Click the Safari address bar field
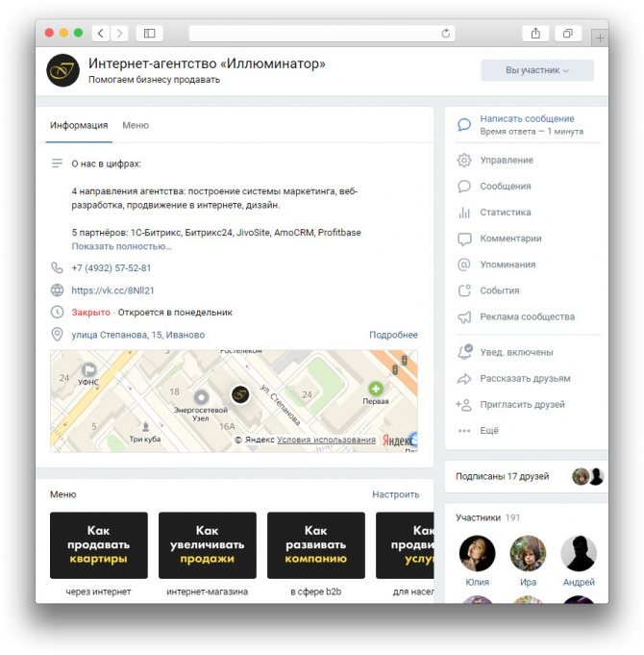Screen dimensions: 644x655 pos(322,33)
